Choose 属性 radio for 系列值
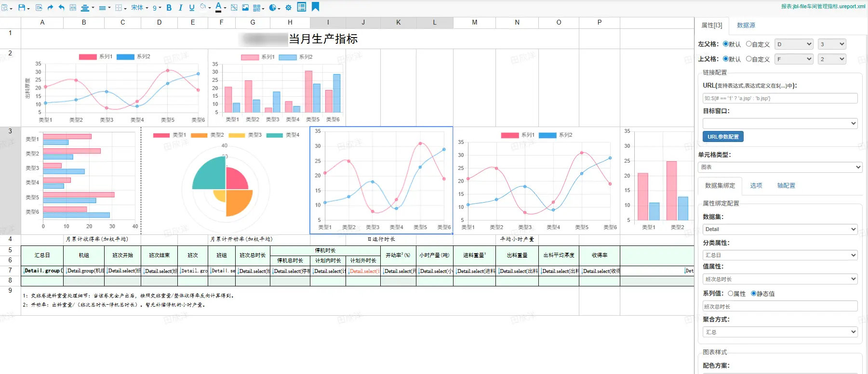868x374 pixels. [x=731, y=293]
